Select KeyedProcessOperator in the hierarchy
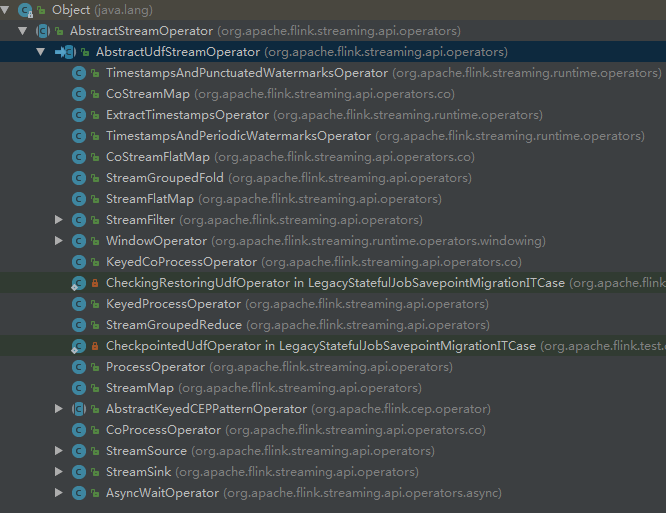This screenshot has width=666, height=513. point(173,304)
